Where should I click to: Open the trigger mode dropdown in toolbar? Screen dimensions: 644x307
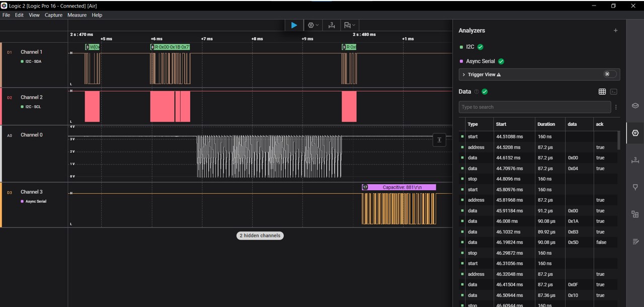tap(313, 25)
